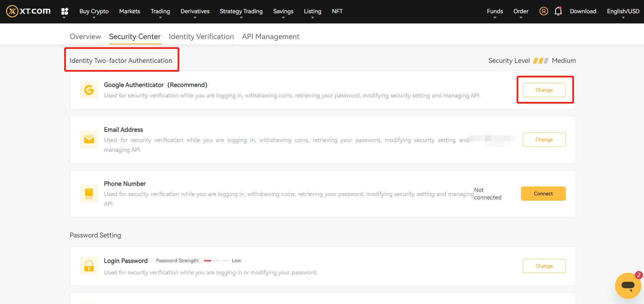Viewport: 644px width, 304px height.
Task: Open the user profile icon
Action: [x=543, y=11]
